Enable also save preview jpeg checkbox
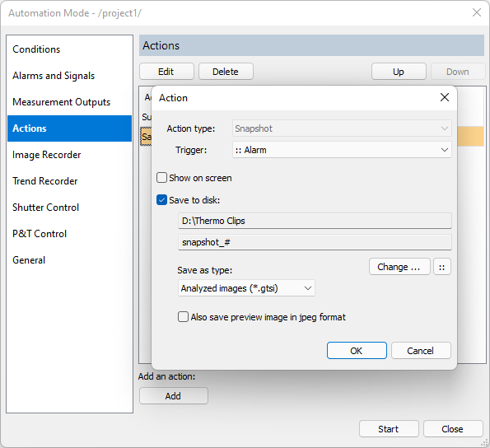Screen dimensions: 490x448 click(x=183, y=317)
